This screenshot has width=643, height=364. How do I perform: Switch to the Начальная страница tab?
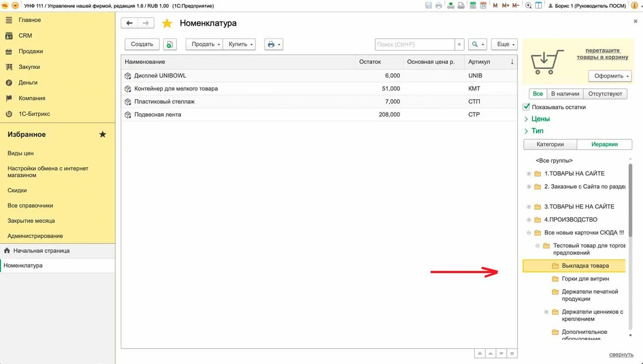tap(57, 251)
